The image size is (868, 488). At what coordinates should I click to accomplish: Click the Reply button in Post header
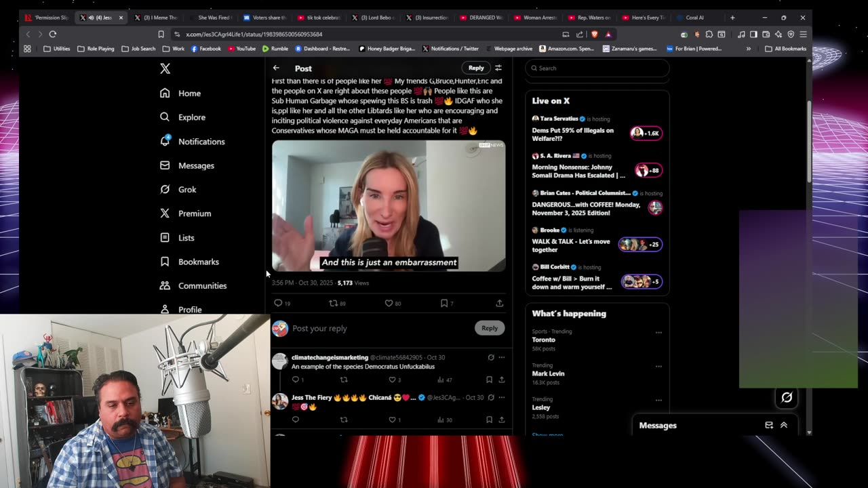476,68
